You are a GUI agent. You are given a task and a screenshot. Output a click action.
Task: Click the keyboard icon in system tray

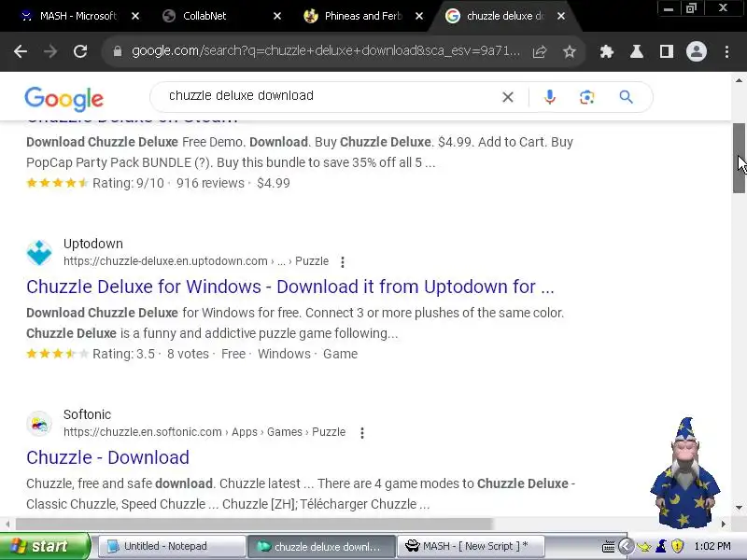pos(609,546)
